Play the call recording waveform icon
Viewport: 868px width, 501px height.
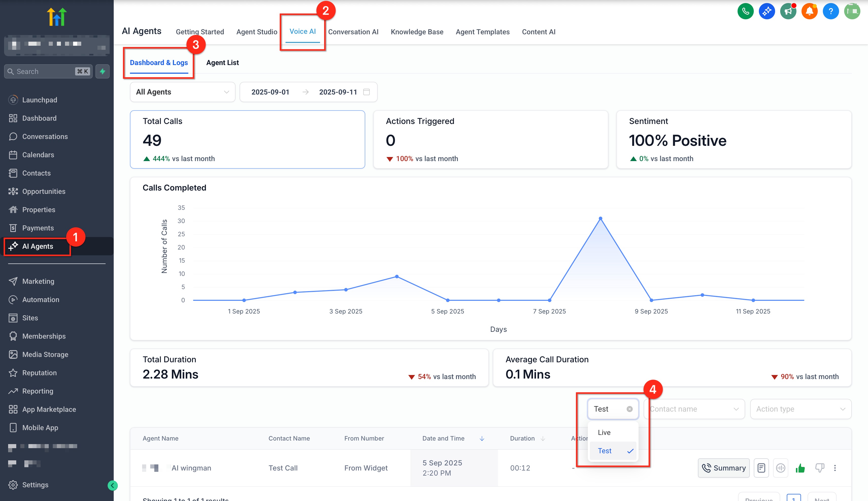(780, 468)
